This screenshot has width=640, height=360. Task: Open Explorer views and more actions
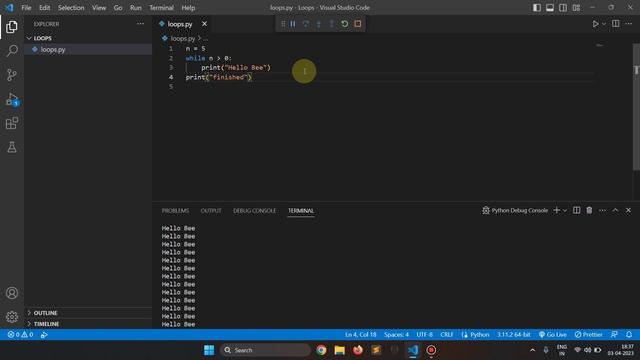tap(140, 24)
